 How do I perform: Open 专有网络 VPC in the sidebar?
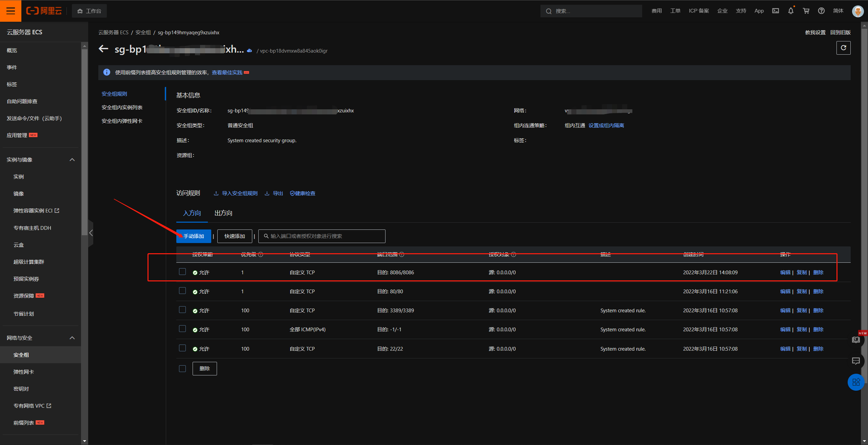(x=32, y=406)
